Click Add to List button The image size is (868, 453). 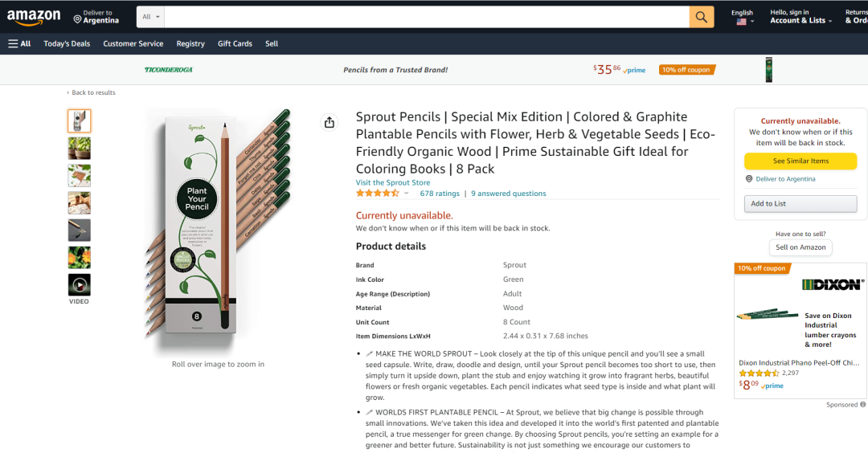point(800,204)
